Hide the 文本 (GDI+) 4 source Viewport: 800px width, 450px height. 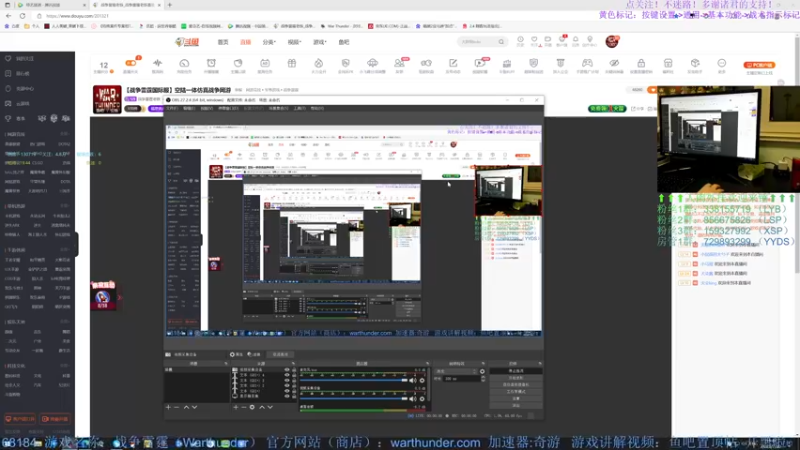point(287,375)
